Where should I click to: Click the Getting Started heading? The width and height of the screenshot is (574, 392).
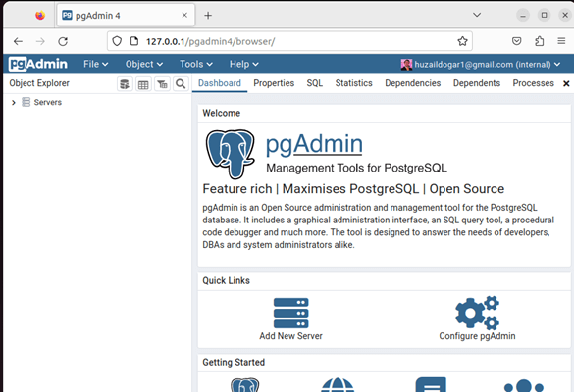pyautogui.click(x=234, y=362)
